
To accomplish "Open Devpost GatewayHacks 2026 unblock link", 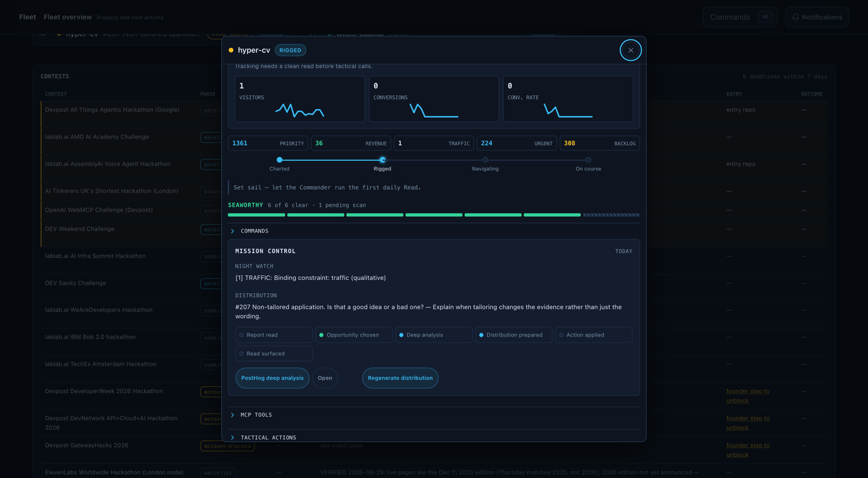I will click(x=748, y=450).
